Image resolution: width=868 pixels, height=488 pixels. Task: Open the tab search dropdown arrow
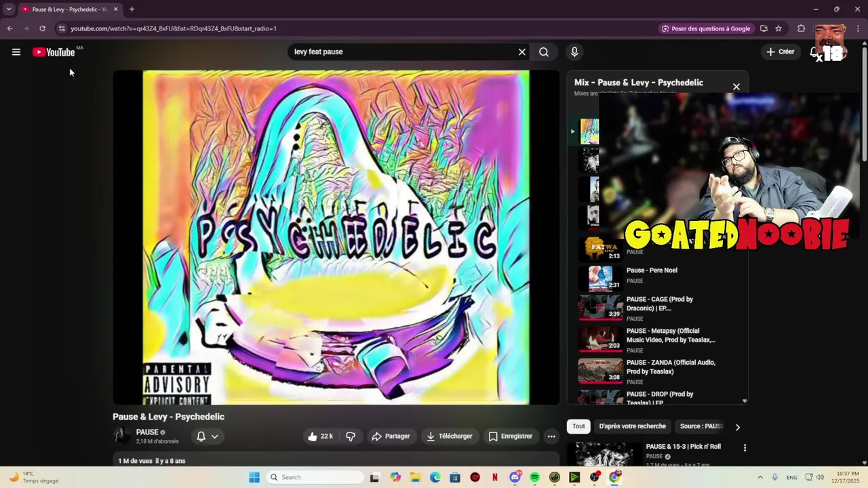[9, 9]
